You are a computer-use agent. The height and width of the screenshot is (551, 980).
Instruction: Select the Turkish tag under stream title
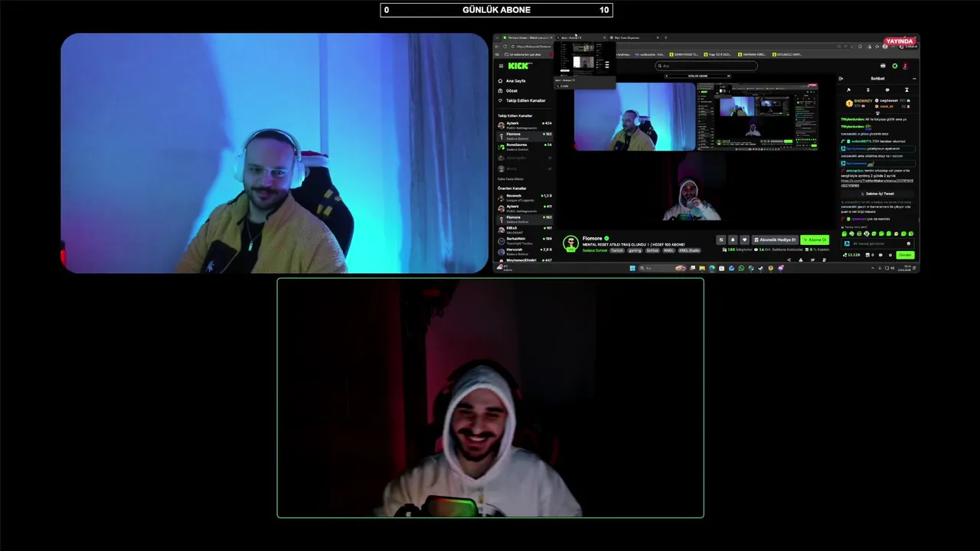(617, 250)
